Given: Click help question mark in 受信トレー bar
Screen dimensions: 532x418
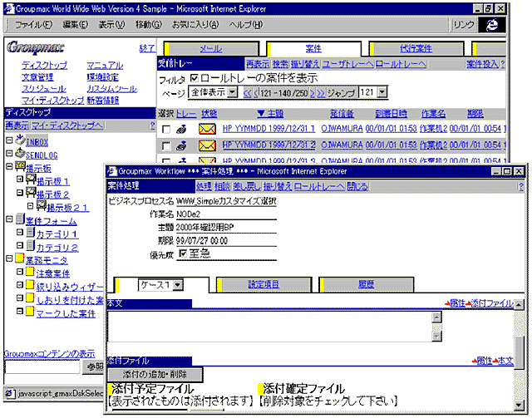Looking at the screenshot, I should pyautogui.click(x=502, y=64).
